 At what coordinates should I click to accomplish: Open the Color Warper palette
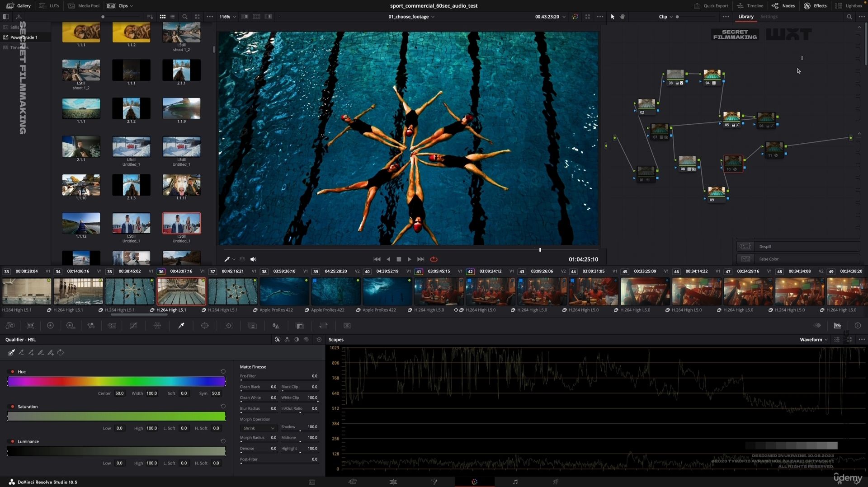(157, 326)
